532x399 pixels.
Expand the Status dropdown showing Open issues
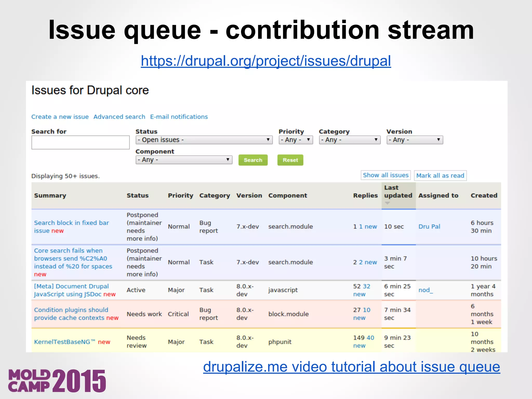pyautogui.click(x=204, y=140)
